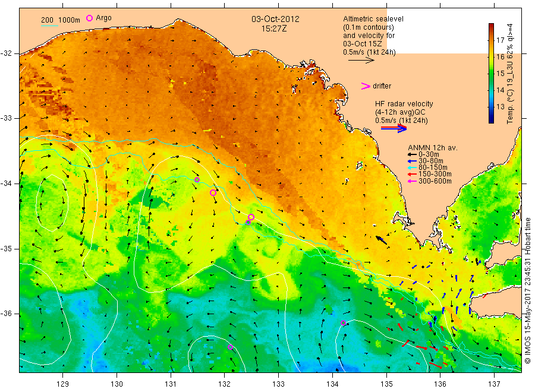The width and height of the screenshot is (535, 392).
Task: Click the cyan 200m isobath legend line
Action: point(49,25)
